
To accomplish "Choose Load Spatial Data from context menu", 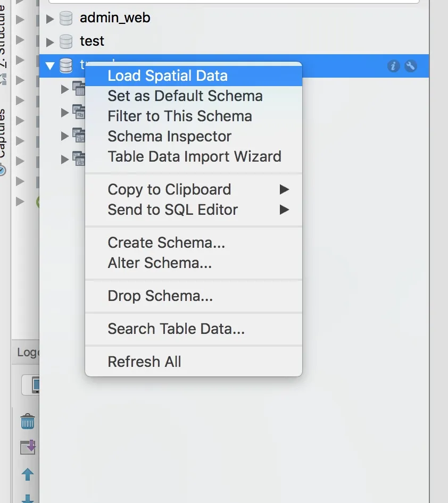I will pos(168,76).
